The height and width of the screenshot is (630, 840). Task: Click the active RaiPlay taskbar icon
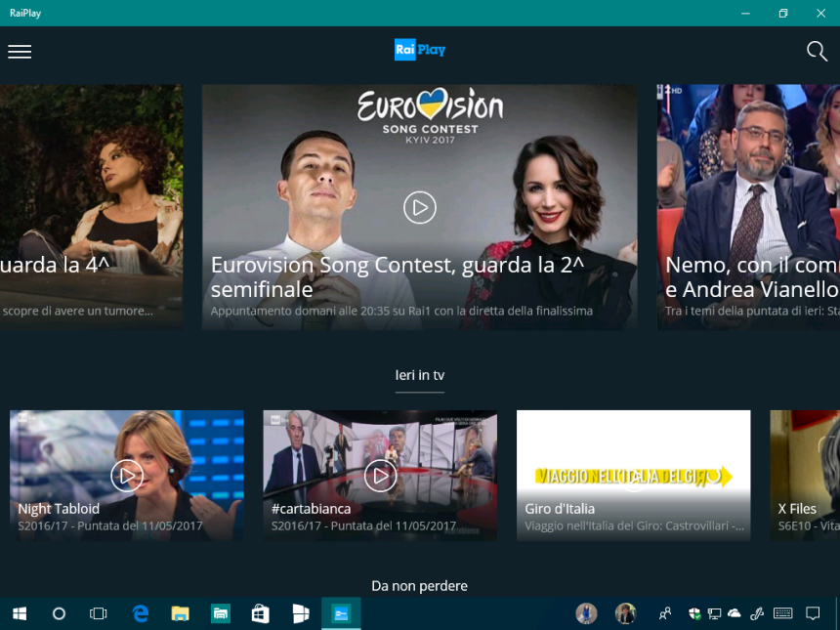pos(341,613)
